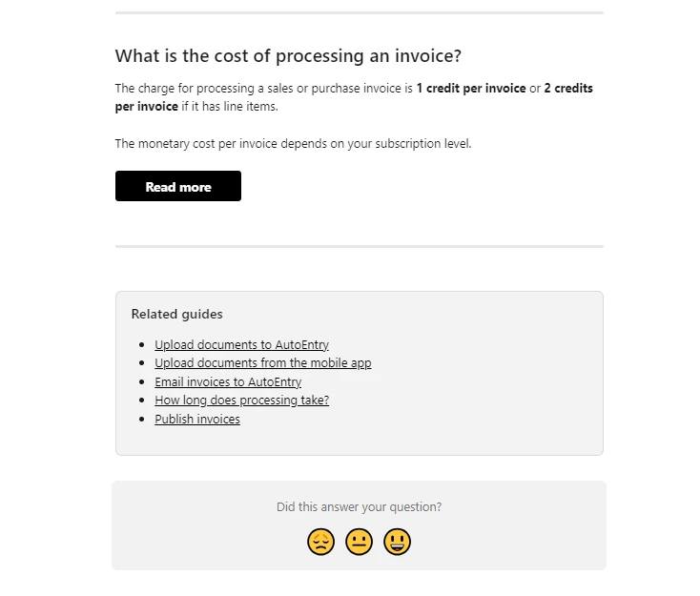Screen dimensions: 700x596
Task: Follow the Email invoices to AutoEntry link
Action: click(228, 382)
